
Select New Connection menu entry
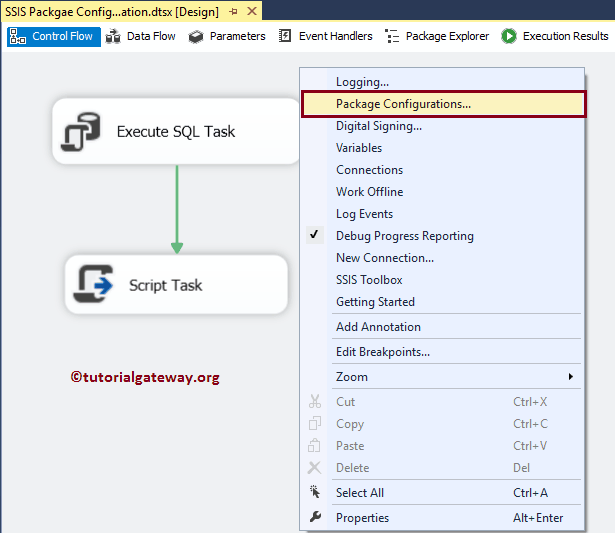442,258
